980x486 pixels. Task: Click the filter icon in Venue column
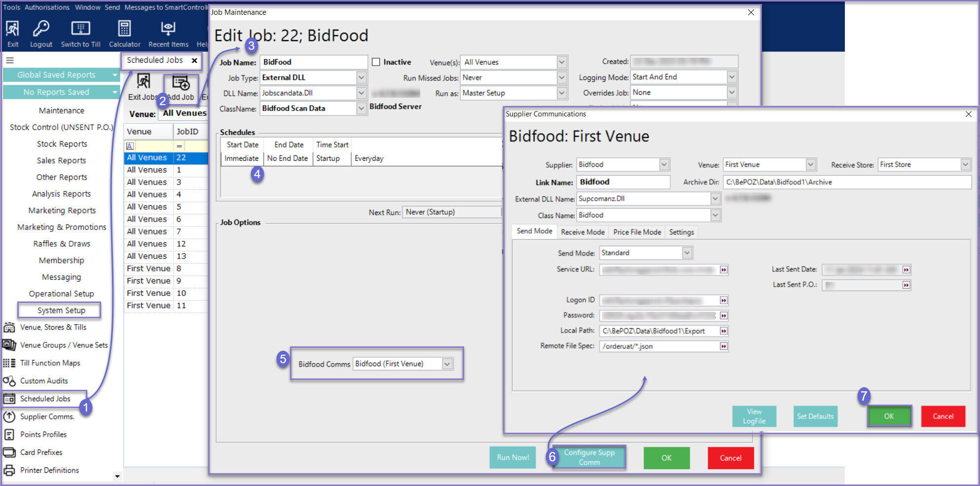point(130,146)
